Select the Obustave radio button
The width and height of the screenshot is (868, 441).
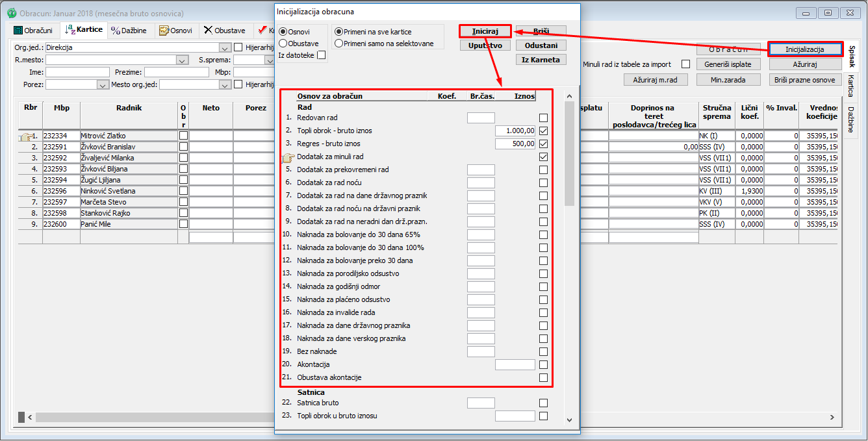click(283, 44)
